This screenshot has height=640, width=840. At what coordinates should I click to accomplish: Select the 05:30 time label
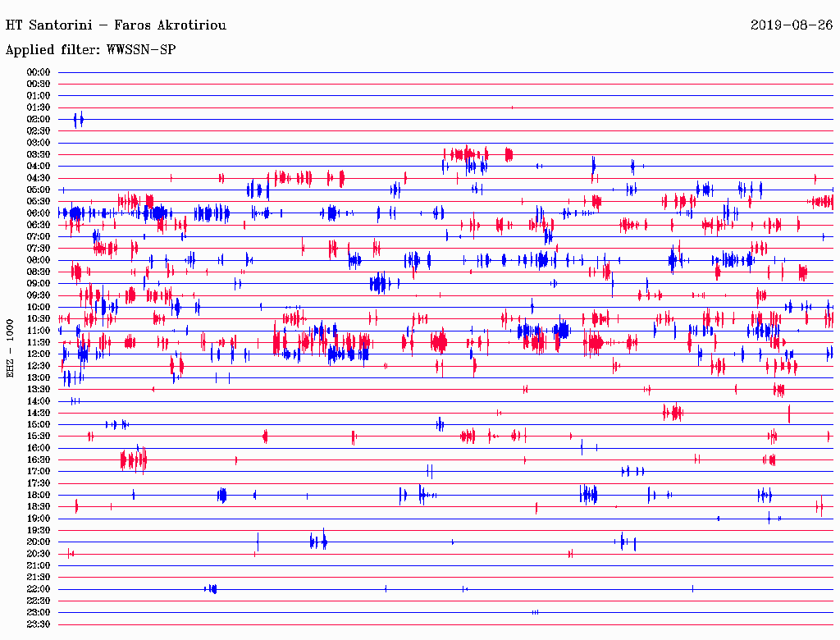click(x=38, y=202)
